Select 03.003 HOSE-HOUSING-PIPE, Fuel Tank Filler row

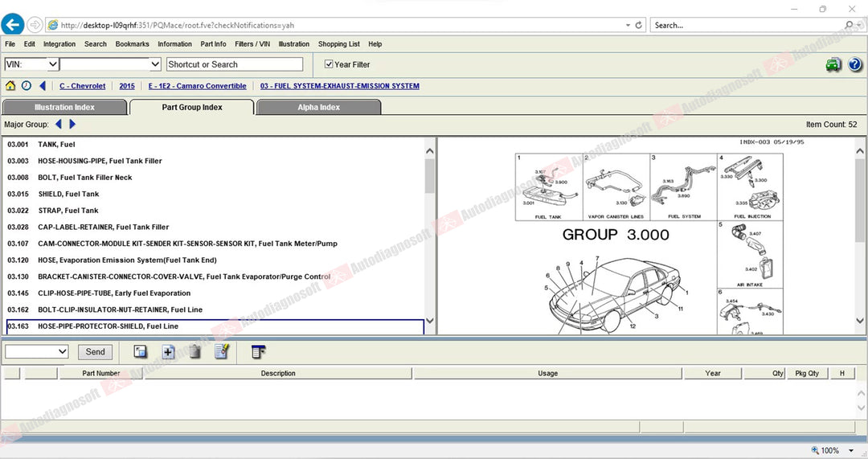(215, 161)
